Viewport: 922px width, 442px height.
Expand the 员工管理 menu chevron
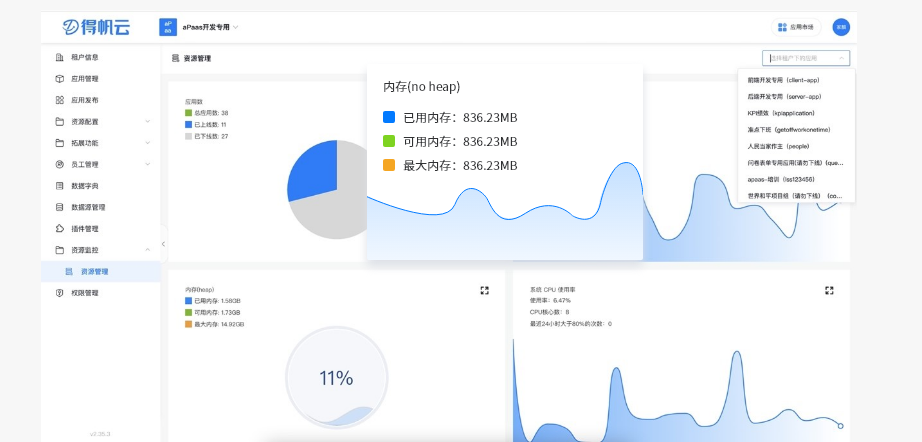click(x=148, y=164)
